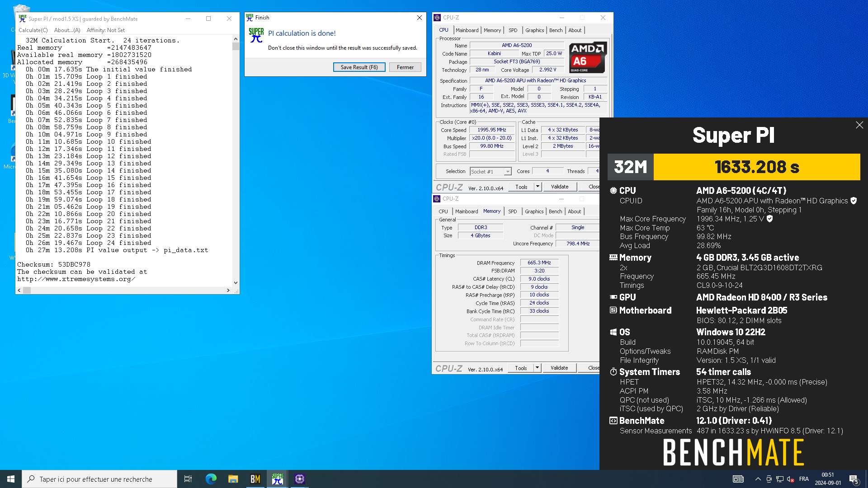Click Tools button in bottom CPU-Z
The image size is (868, 488).
pyautogui.click(x=521, y=368)
